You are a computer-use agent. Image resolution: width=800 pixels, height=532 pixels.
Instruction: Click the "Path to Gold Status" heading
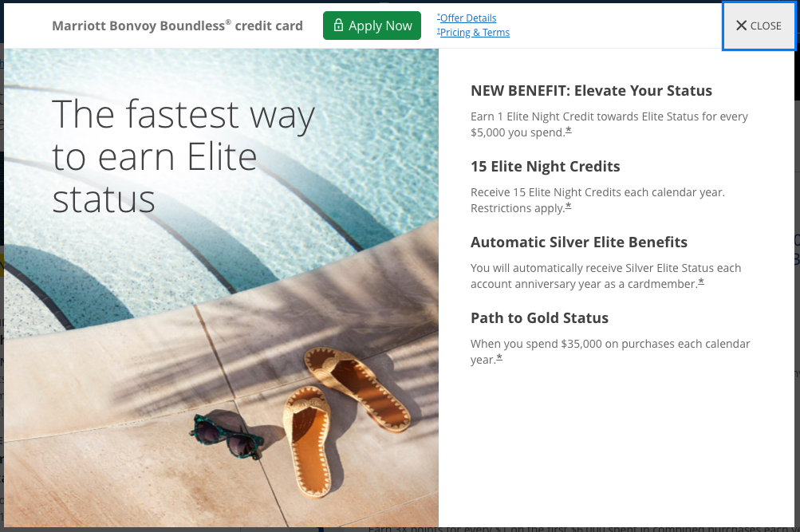point(539,317)
